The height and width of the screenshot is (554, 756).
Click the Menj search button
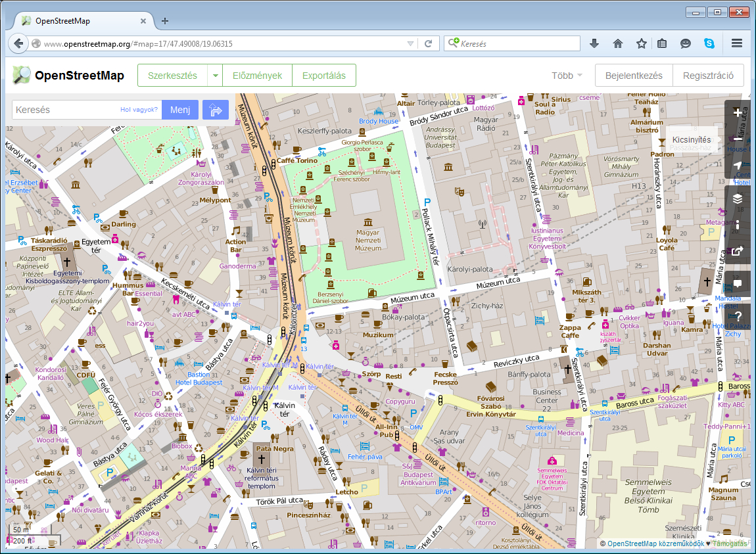tap(180, 110)
